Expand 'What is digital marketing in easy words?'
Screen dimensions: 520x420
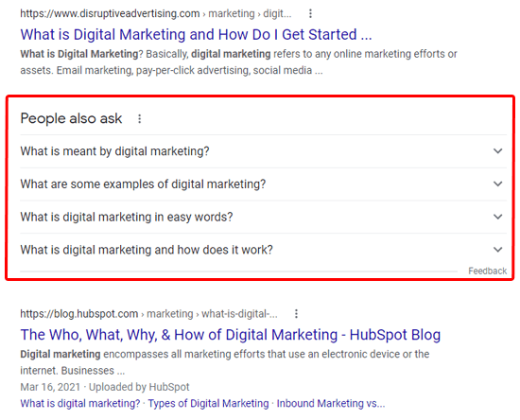pyautogui.click(x=264, y=217)
